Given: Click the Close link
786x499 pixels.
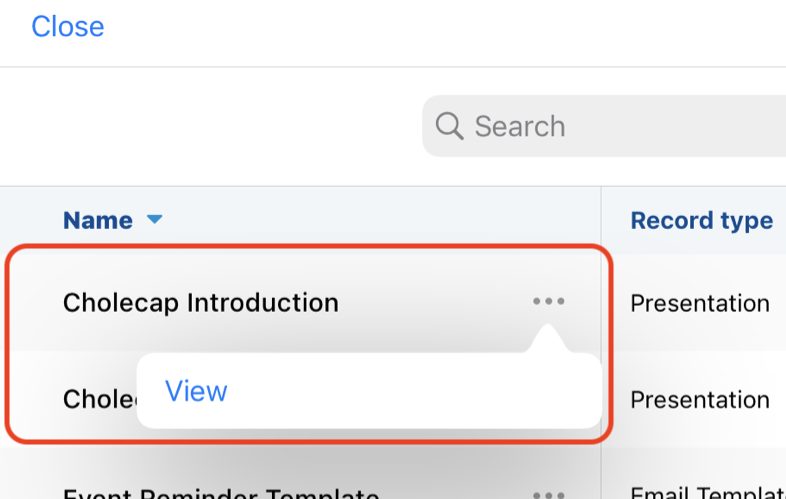Looking at the screenshot, I should pyautogui.click(x=67, y=26).
